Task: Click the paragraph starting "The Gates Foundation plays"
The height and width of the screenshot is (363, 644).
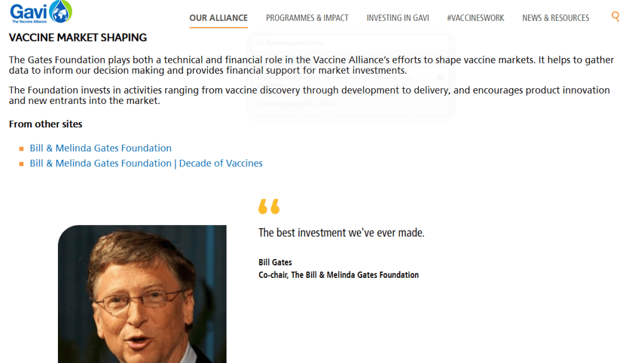Action: point(311,65)
